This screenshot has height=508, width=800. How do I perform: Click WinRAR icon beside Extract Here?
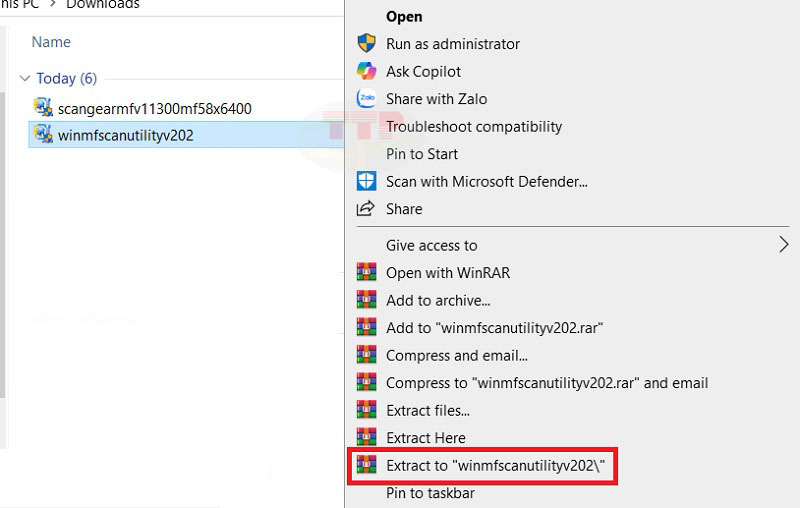[366, 438]
